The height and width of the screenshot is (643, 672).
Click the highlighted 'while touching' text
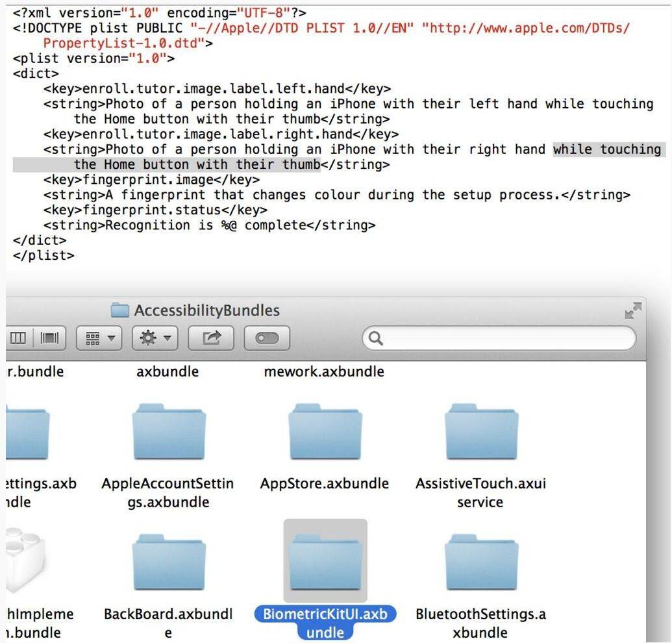(x=606, y=149)
